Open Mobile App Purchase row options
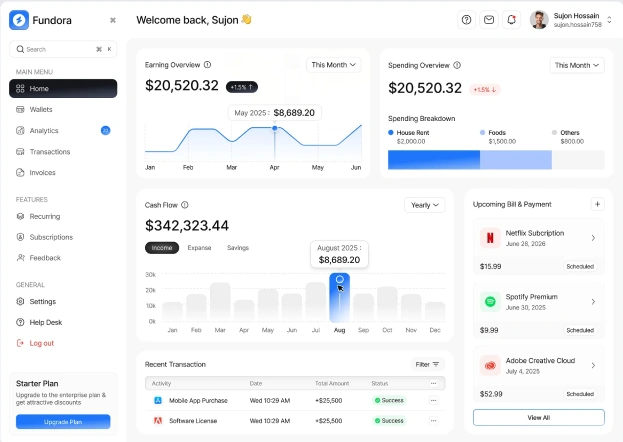 tap(433, 400)
